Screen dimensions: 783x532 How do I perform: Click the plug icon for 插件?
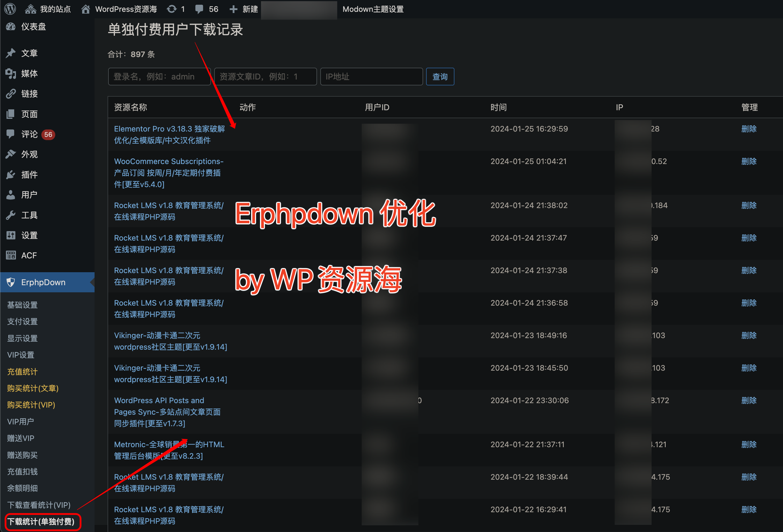11,175
